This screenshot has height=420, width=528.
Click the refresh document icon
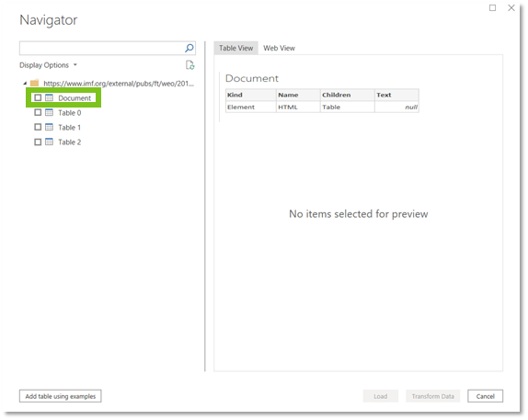[189, 65]
